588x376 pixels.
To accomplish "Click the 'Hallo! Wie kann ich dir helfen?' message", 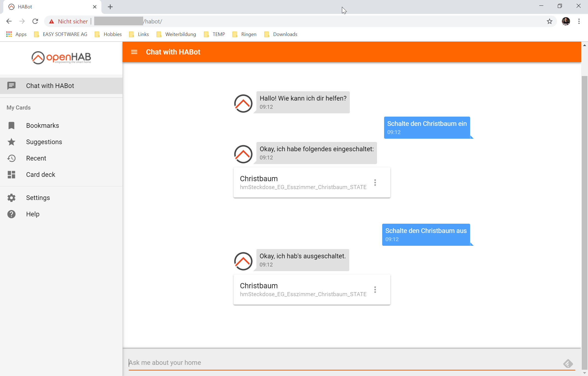I will pos(303,102).
